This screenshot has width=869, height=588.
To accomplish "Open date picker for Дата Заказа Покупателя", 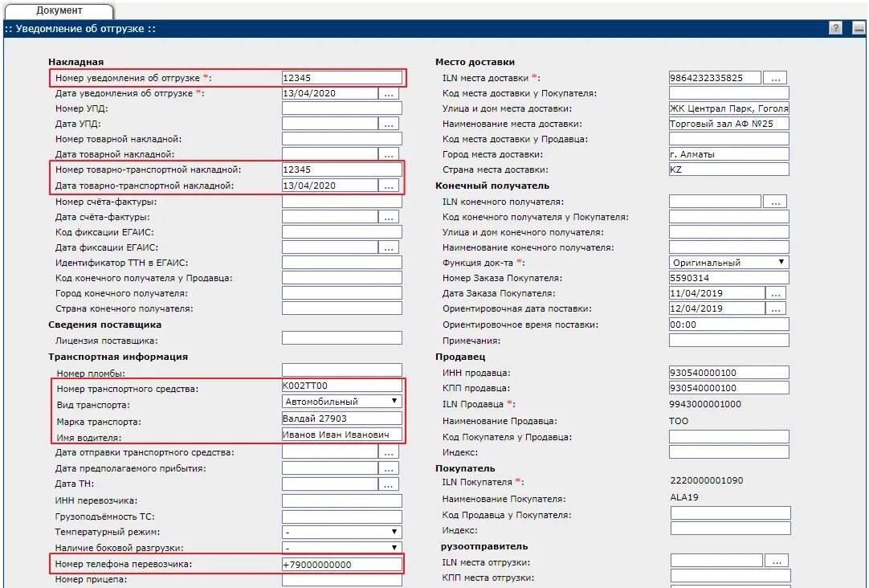I will click(775, 293).
